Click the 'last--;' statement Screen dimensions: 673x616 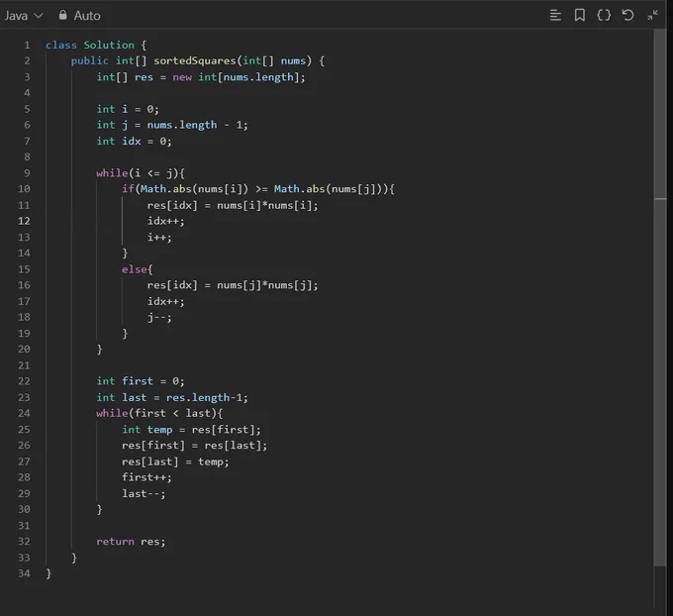click(x=144, y=493)
